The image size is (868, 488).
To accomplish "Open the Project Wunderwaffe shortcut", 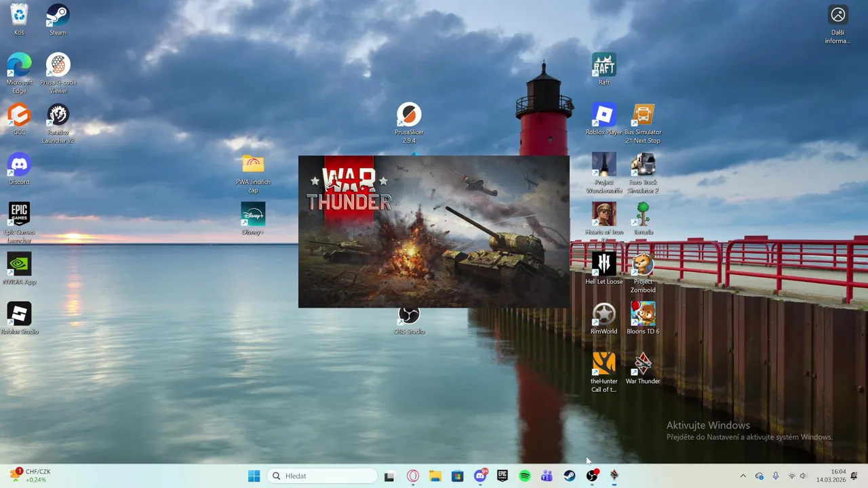I will coord(604,173).
